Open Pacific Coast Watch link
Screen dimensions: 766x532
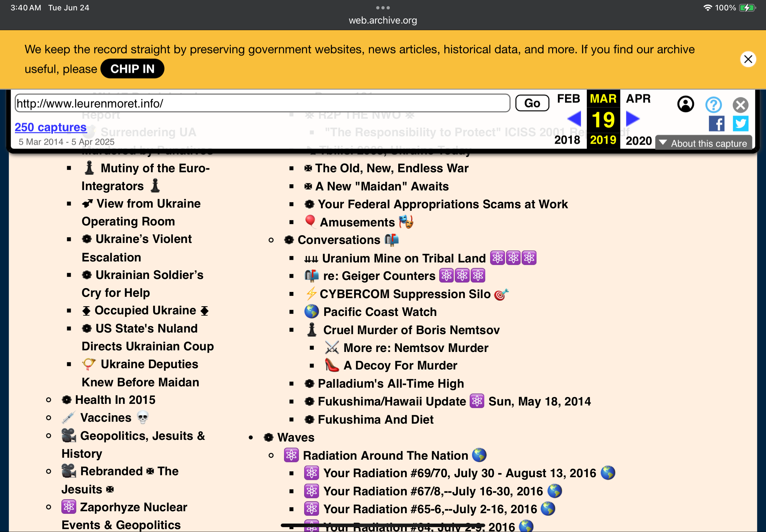(x=370, y=312)
